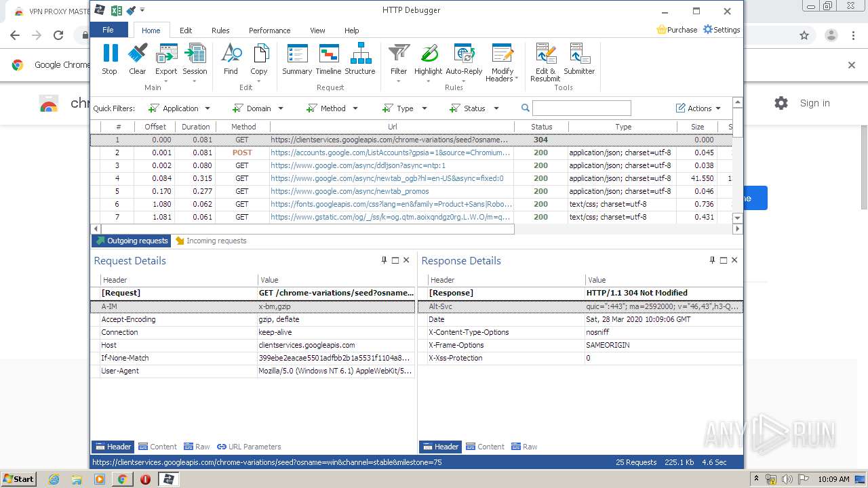Expand the Method quick filter dropdown
The height and width of the screenshot is (488, 868).
[355, 108]
